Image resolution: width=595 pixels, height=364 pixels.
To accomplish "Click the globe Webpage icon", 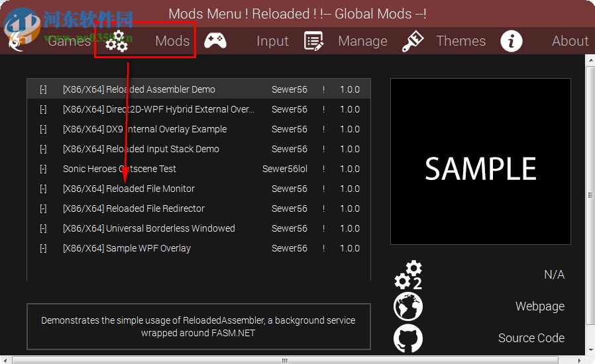I will pyautogui.click(x=408, y=306).
